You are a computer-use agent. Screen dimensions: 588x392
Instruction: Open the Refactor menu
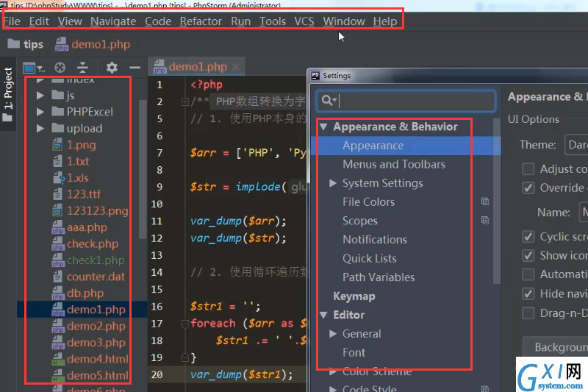(x=201, y=21)
